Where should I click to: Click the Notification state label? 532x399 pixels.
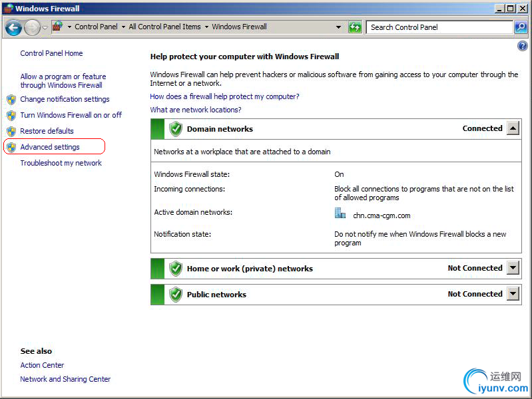tap(182, 234)
